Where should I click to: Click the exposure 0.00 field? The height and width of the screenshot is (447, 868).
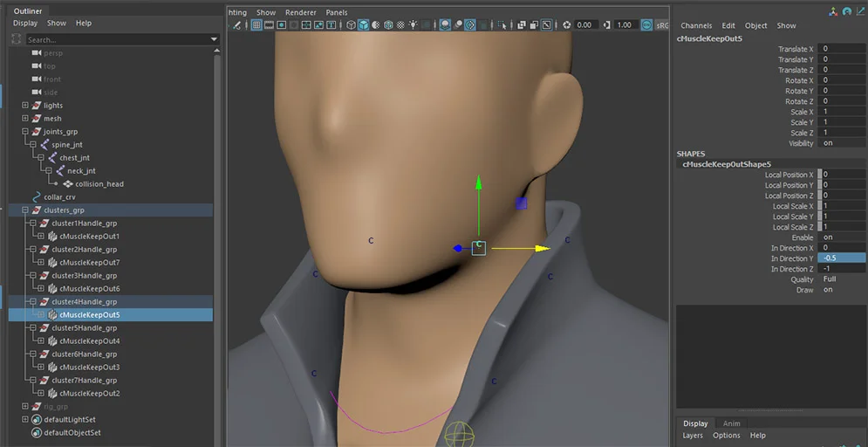coord(584,25)
